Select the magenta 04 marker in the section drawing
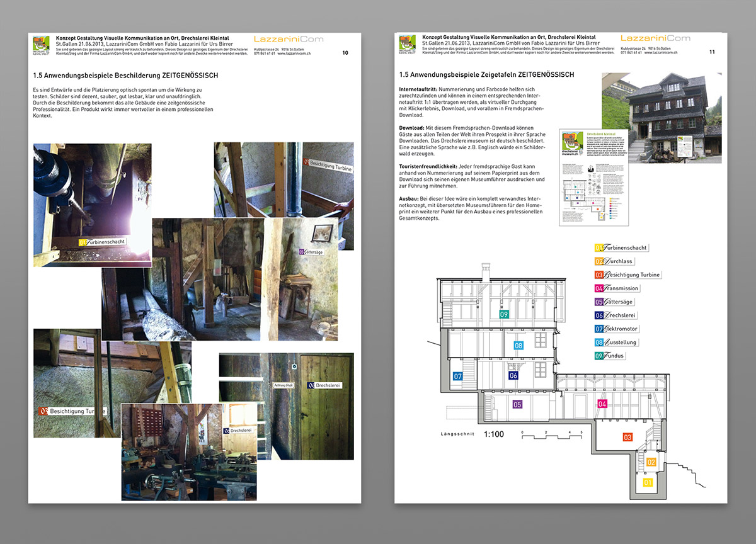This screenshot has height=544, width=756. [x=602, y=404]
